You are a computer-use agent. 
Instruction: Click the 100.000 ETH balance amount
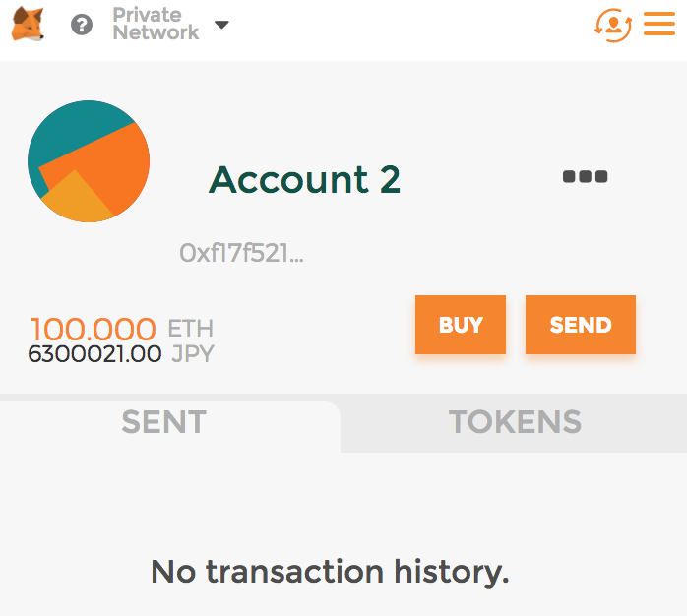(x=94, y=329)
